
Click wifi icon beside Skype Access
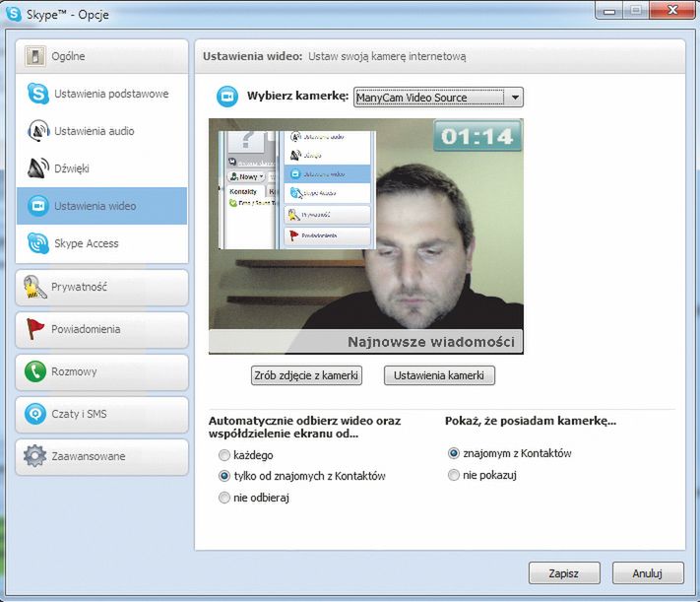pyautogui.click(x=38, y=243)
